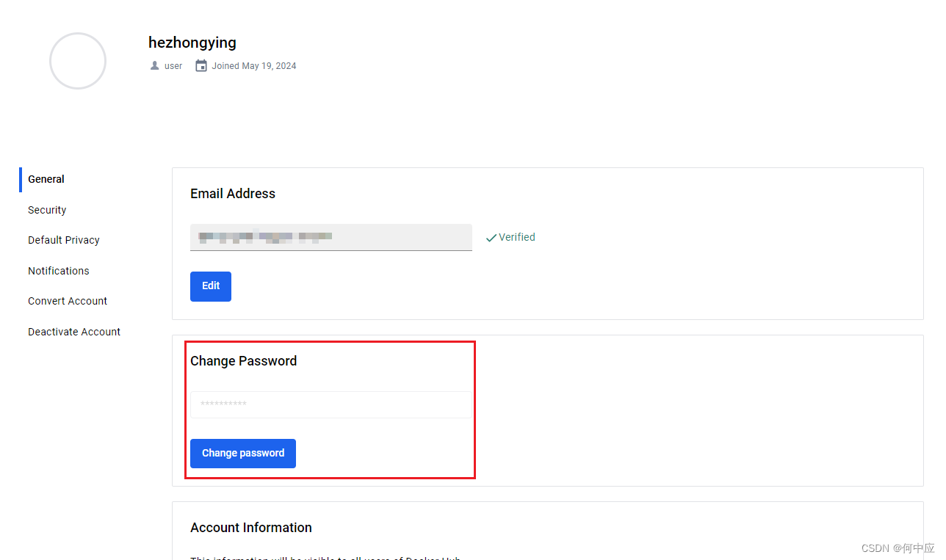The image size is (946, 560).
Task: Click the calendar icon beside Joined date
Action: [201, 65]
